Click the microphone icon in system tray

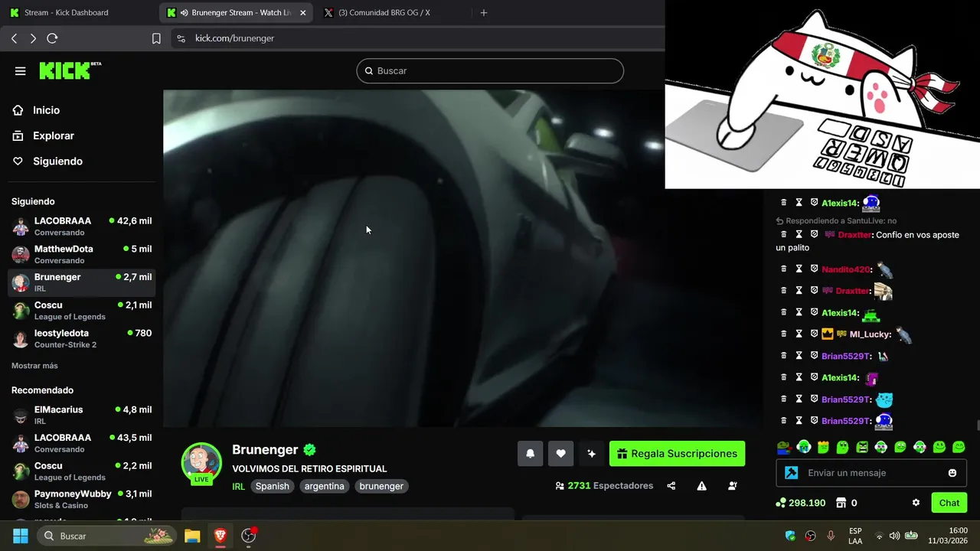[x=831, y=536]
